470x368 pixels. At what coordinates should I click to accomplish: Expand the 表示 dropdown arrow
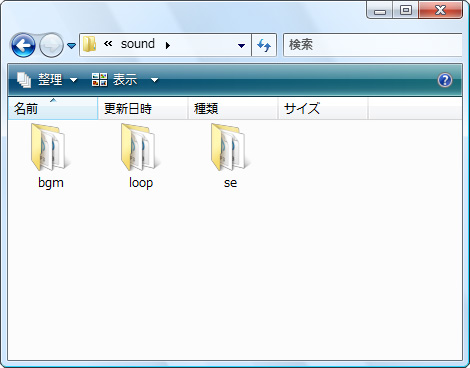pyautogui.click(x=154, y=80)
